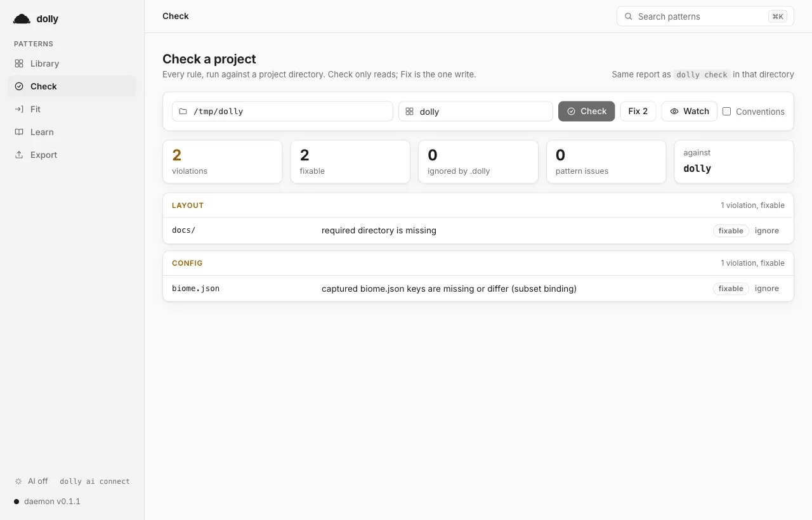Viewport: 812px width, 520px height.
Task: Click the Fix 2 button
Action: pyautogui.click(x=638, y=111)
